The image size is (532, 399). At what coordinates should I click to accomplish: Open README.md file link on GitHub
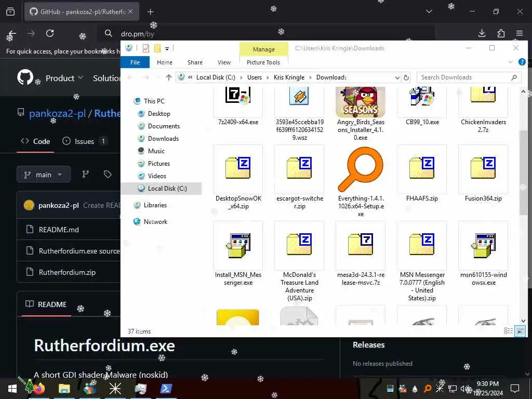tap(59, 230)
